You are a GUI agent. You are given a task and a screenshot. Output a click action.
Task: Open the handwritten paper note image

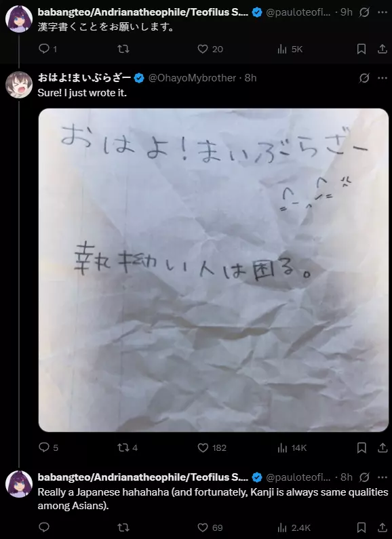point(214,270)
